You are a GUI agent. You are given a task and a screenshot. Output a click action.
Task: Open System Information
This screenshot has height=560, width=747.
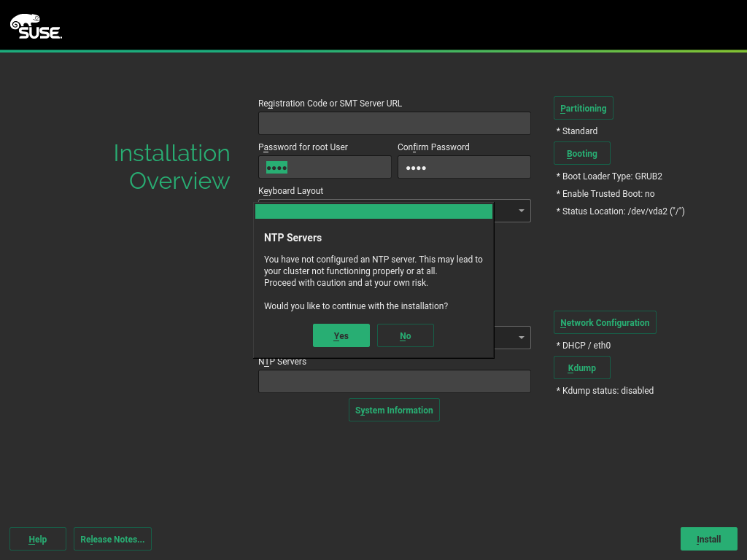(x=394, y=410)
